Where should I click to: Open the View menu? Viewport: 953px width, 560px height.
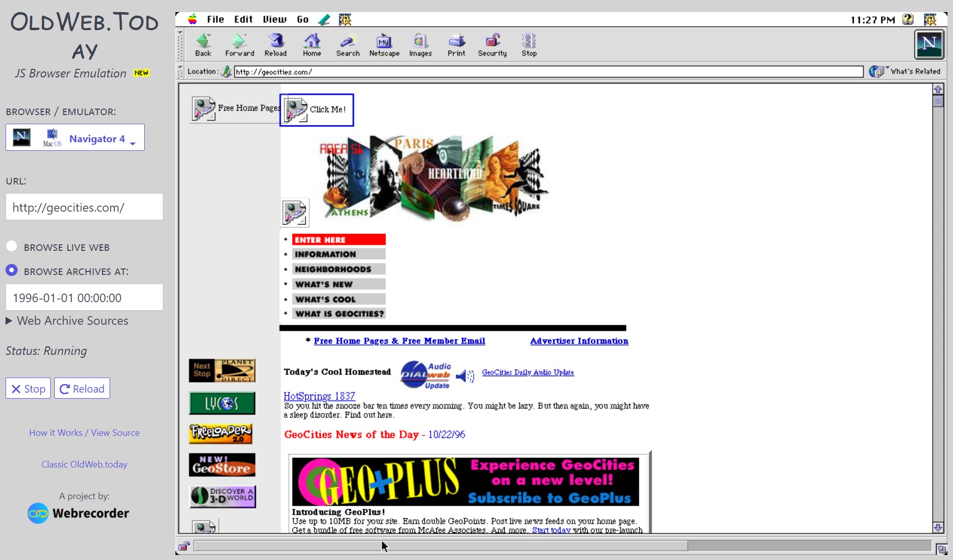tap(274, 20)
